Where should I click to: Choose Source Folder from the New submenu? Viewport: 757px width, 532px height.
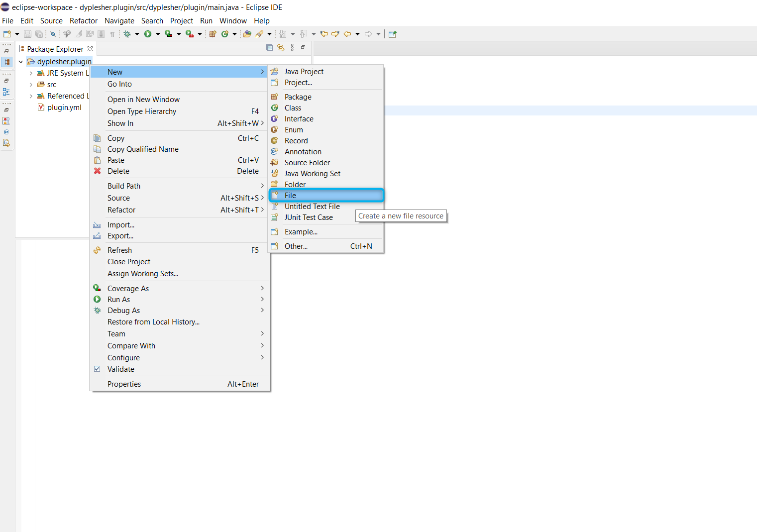tap(326, 163)
